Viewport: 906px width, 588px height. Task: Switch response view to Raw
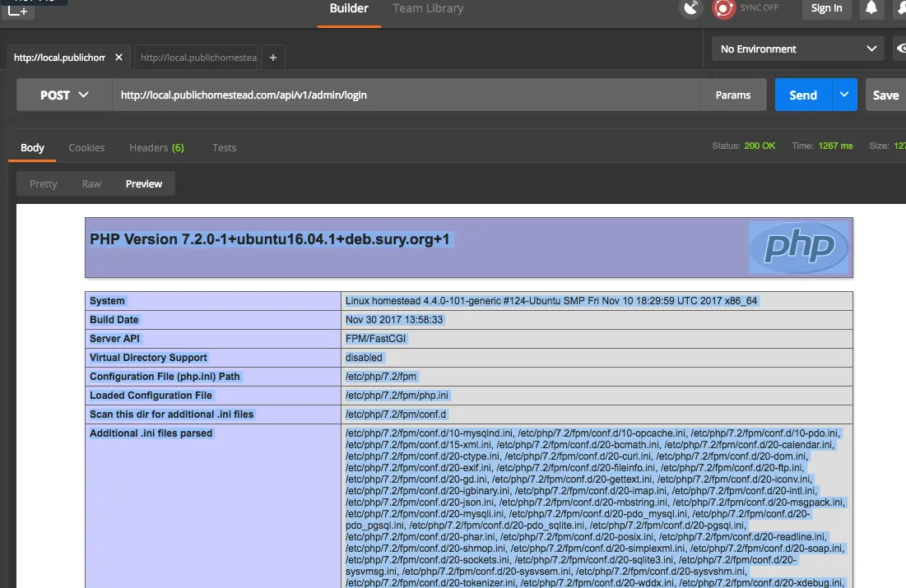tap(91, 183)
